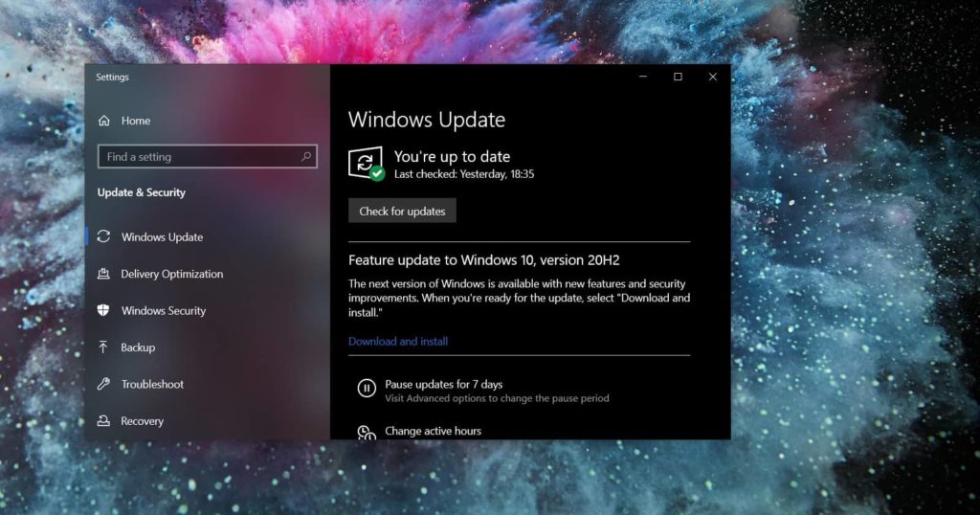Click the update status icon with checkmark

click(367, 164)
